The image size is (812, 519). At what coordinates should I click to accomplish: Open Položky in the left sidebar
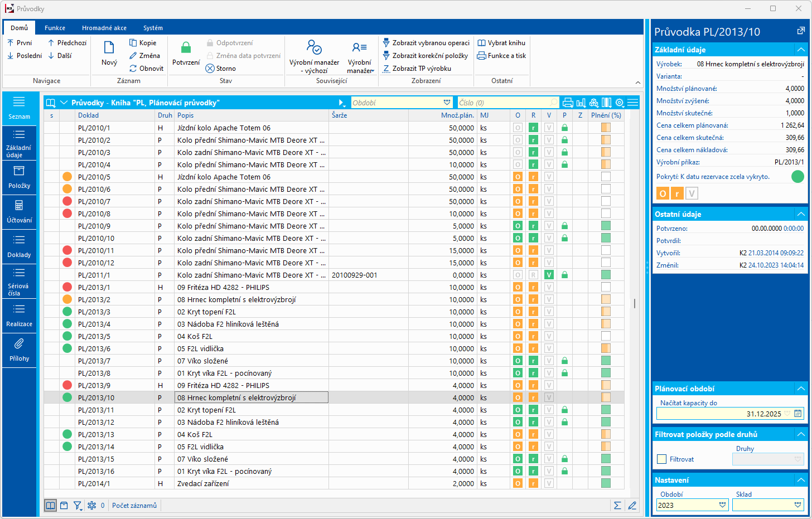pos(19,177)
